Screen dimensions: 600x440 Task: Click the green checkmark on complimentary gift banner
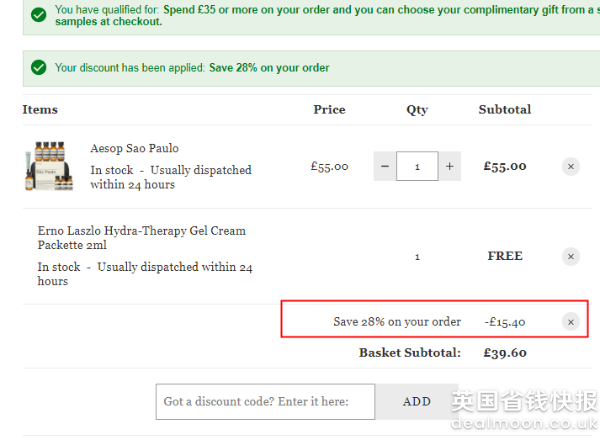39,15
